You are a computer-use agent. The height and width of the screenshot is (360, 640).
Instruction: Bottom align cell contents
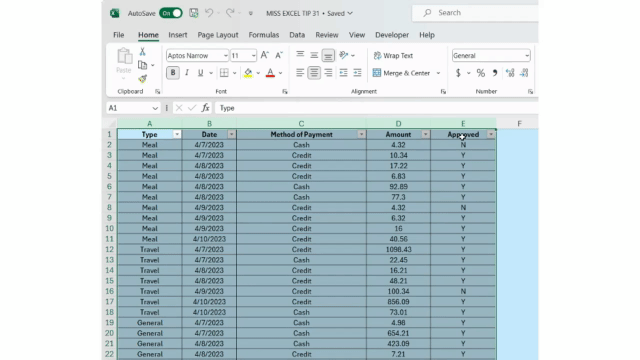coord(328,55)
